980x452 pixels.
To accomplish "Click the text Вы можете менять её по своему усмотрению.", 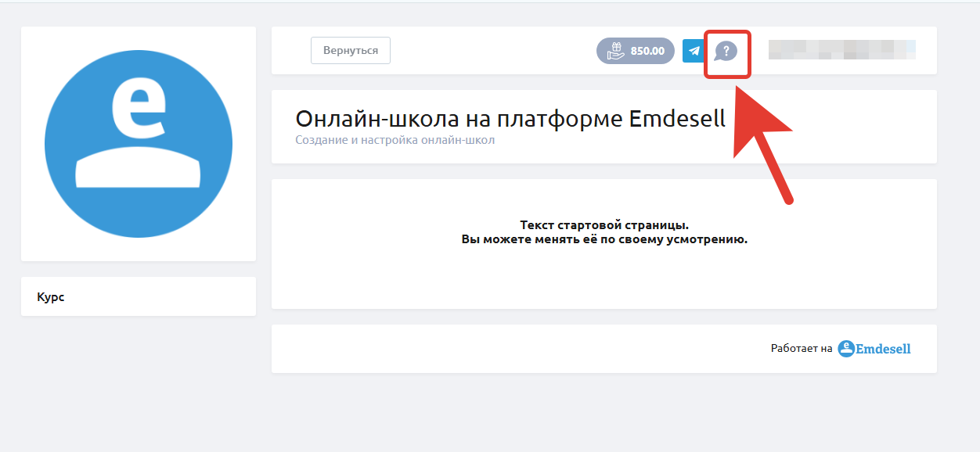I will point(604,239).
